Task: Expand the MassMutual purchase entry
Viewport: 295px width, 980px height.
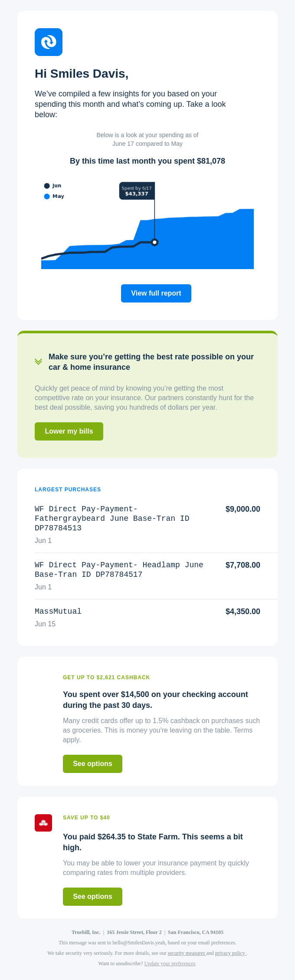Action: pyautogui.click(x=58, y=611)
